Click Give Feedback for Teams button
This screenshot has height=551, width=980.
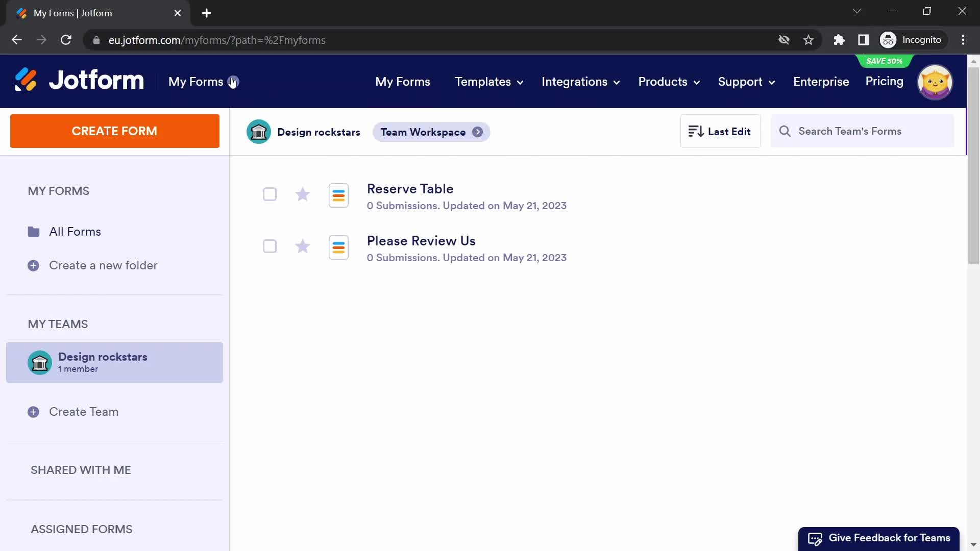pyautogui.click(x=878, y=539)
